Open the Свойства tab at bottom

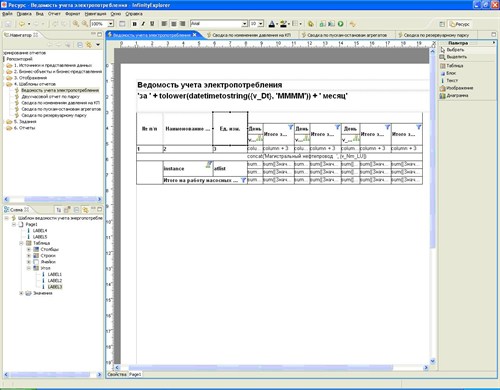point(117,374)
